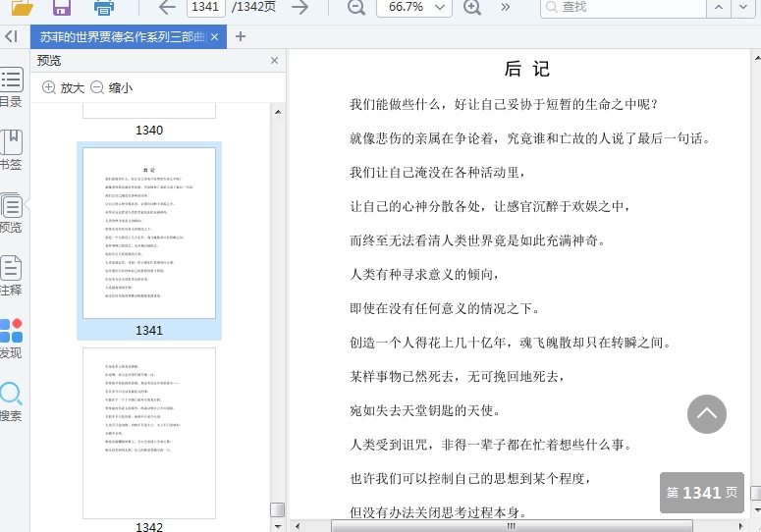
Task: Expand more toolbar options with double chevron
Action: coord(506,7)
